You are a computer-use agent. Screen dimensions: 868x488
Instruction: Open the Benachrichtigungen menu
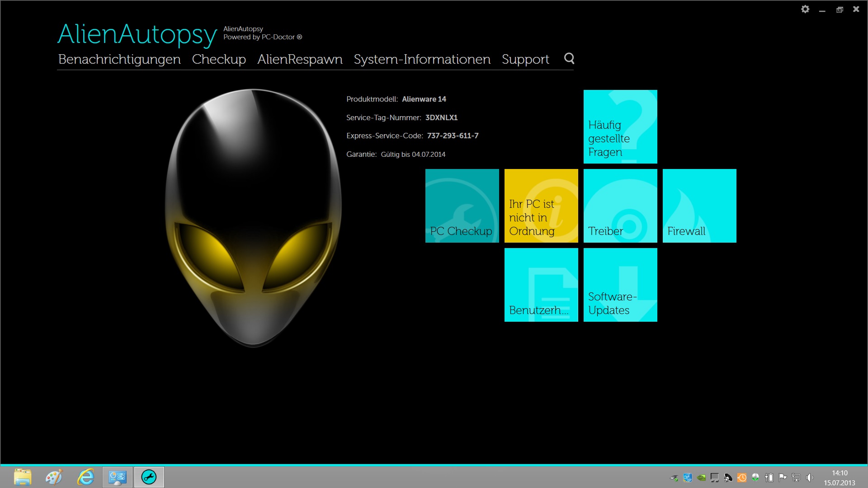point(119,59)
